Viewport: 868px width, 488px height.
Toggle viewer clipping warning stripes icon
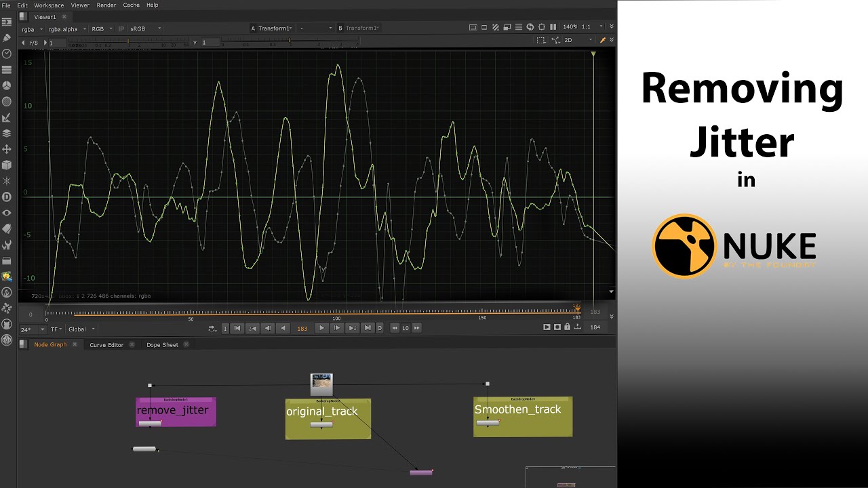[x=496, y=27]
